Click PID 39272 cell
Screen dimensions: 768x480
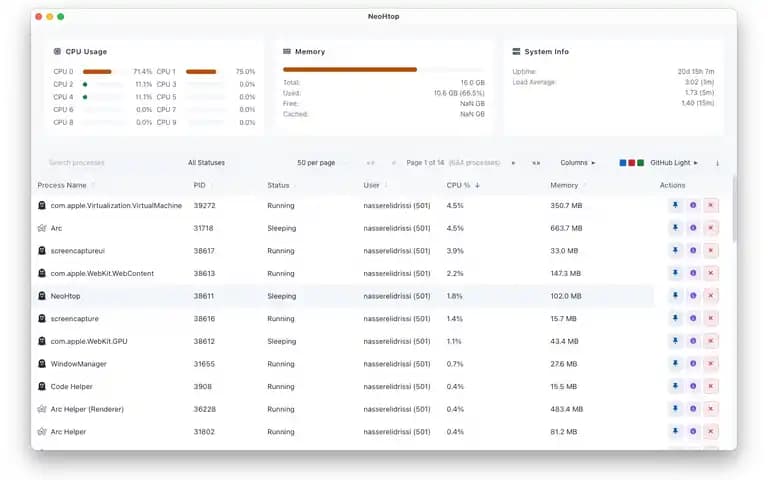204,205
